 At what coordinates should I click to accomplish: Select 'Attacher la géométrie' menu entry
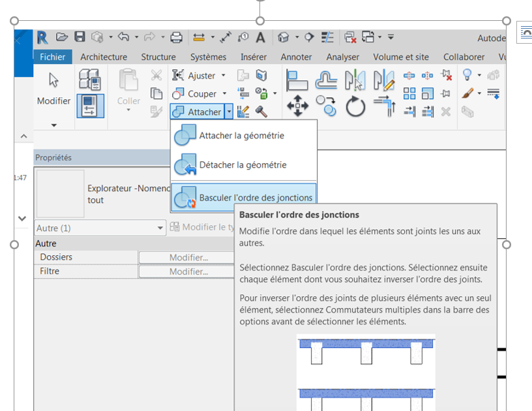point(241,136)
